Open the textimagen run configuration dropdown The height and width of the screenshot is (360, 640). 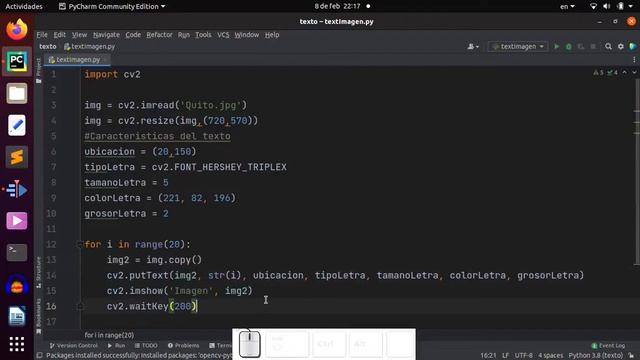(x=518, y=47)
